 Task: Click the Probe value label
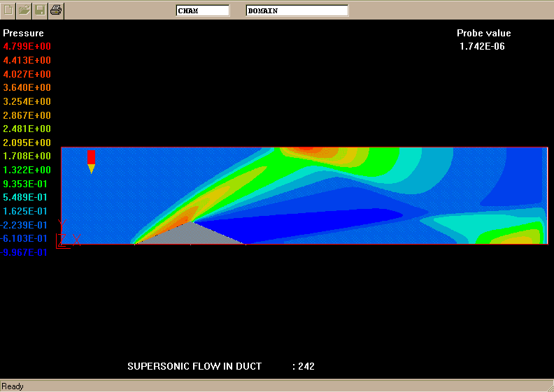tap(483, 33)
